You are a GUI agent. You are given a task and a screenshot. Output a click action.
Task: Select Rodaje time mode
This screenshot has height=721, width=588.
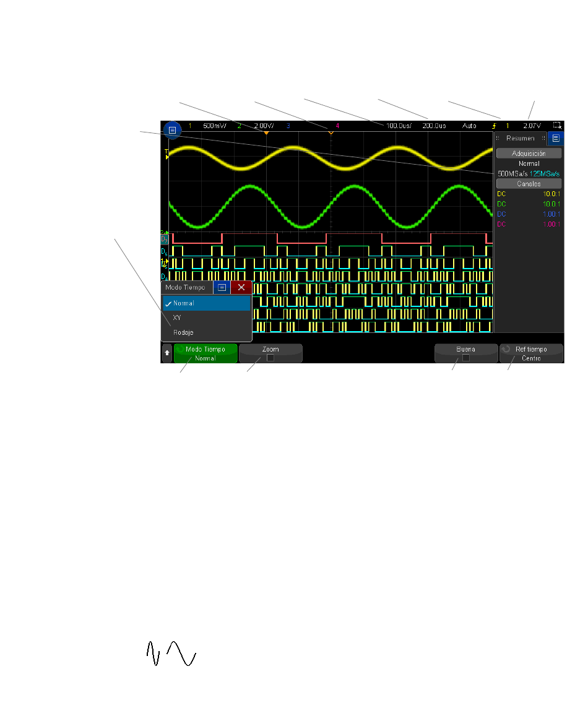pyautogui.click(x=207, y=332)
